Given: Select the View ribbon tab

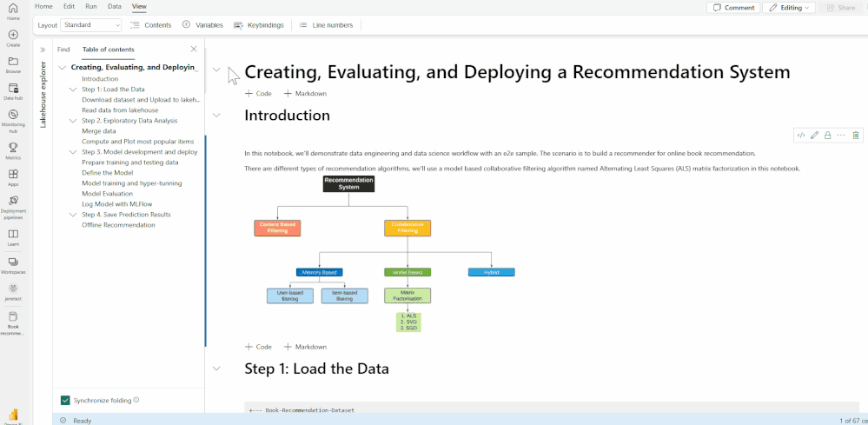Looking at the screenshot, I should click(140, 7).
